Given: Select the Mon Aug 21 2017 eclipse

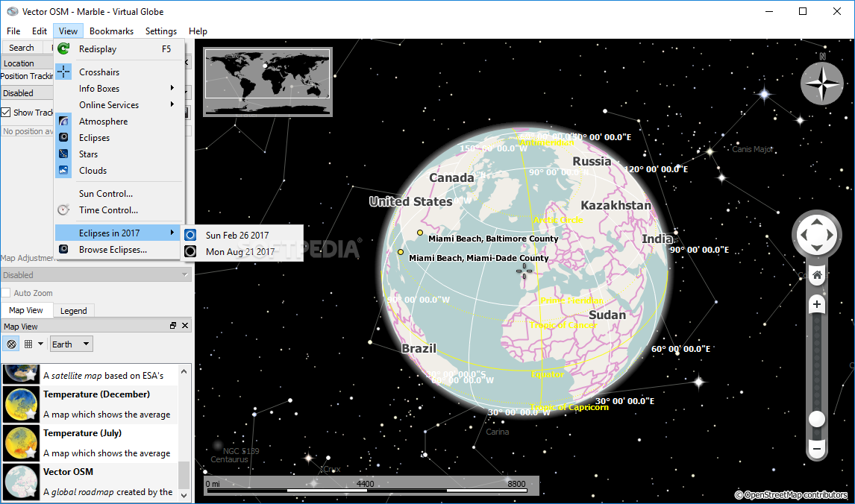Looking at the screenshot, I should [x=242, y=251].
